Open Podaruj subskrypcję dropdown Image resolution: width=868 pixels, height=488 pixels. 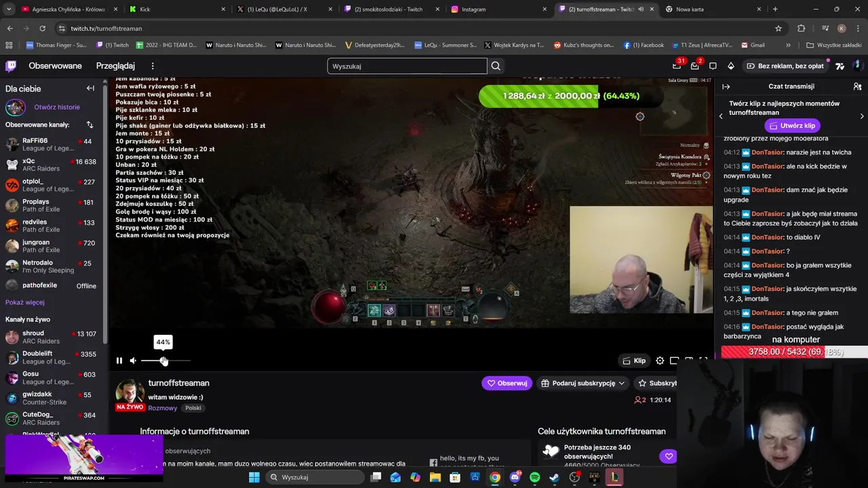click(x=583, y=383)
